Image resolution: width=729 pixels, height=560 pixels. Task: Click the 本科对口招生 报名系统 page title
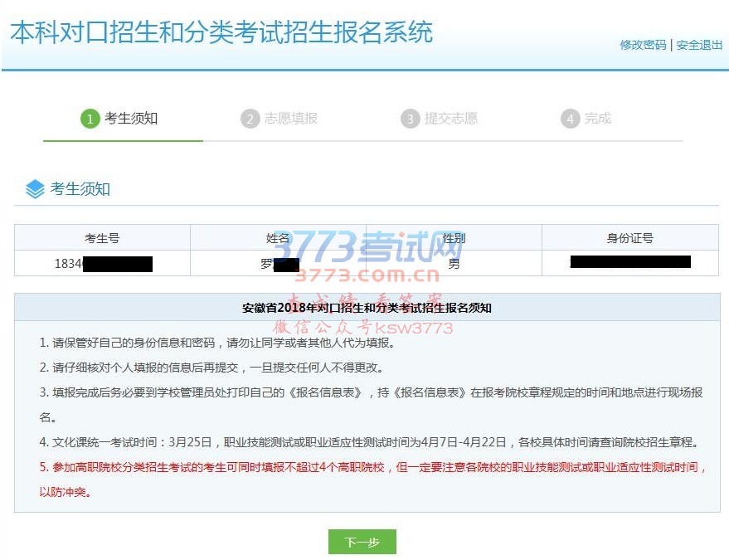[x=221, y=33]
